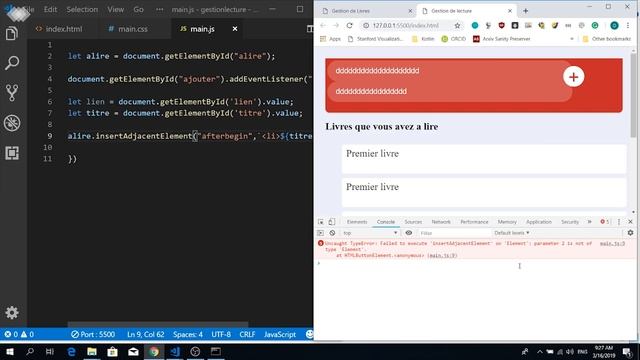Split the VS Code editor
The height and width of the screenshot is (360, 640).
click(310, 29)
